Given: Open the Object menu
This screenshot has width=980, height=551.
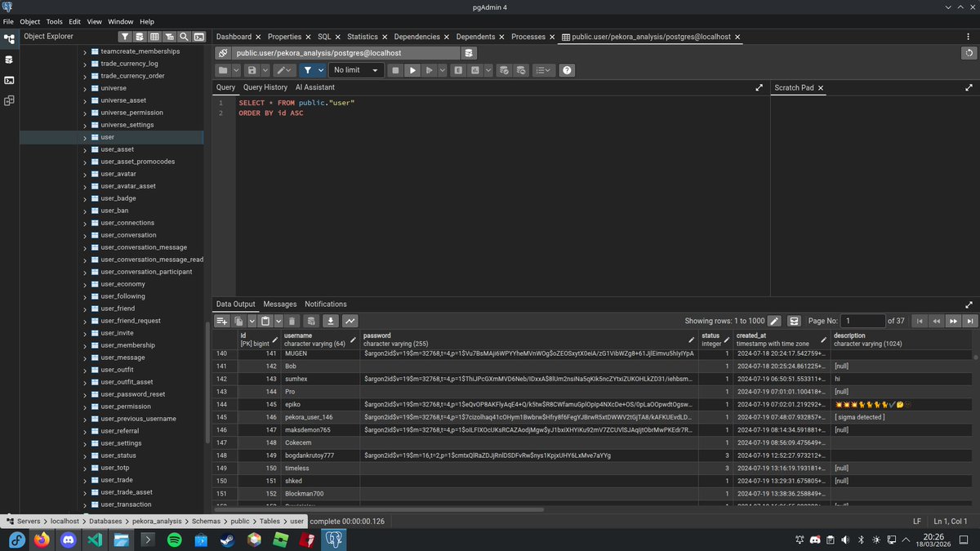Looking at the screenshot, I should (x=29, y=21).
